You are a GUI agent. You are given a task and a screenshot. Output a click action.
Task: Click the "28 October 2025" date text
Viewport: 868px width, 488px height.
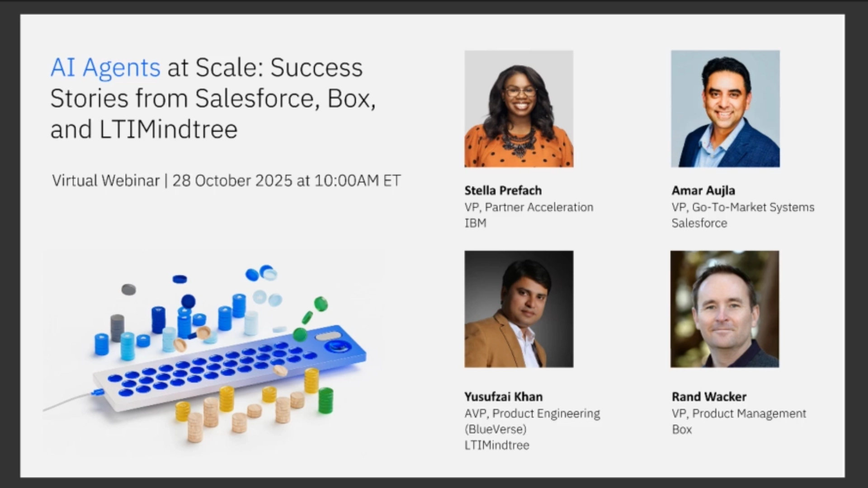click(232, 181)
